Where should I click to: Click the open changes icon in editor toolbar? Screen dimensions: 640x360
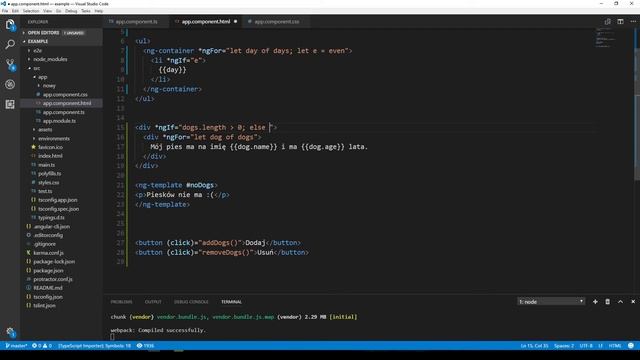click(607, 22)
